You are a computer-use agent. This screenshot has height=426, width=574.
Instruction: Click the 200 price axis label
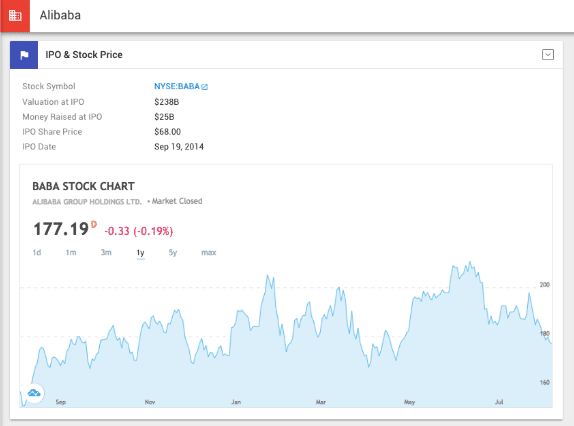[544, 285]
